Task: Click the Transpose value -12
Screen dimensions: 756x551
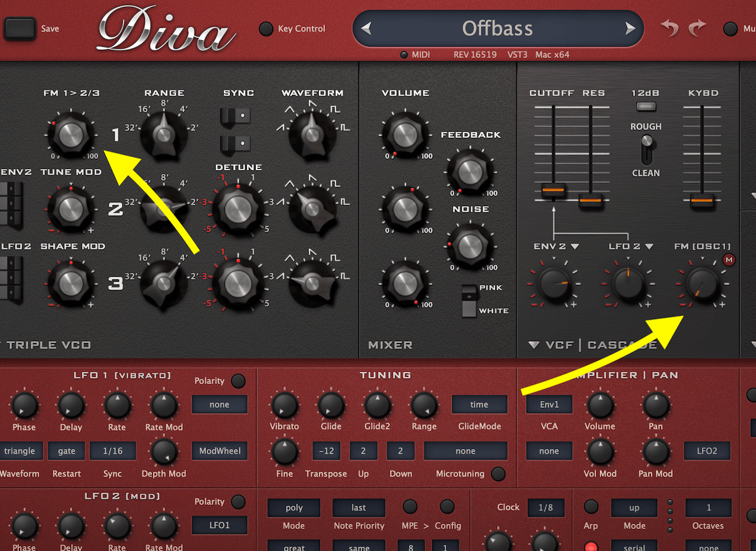Action: point(326,451)
